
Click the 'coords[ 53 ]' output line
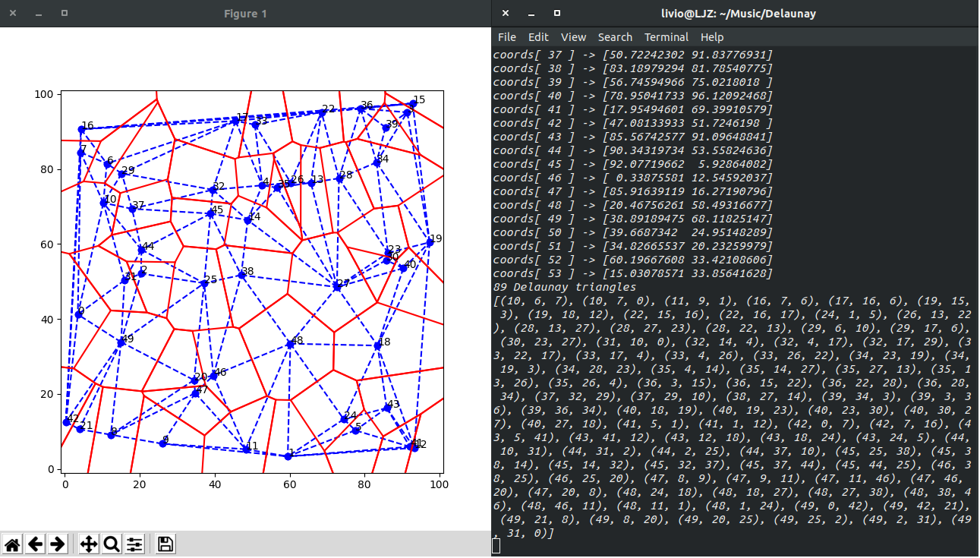pos(632,274)
